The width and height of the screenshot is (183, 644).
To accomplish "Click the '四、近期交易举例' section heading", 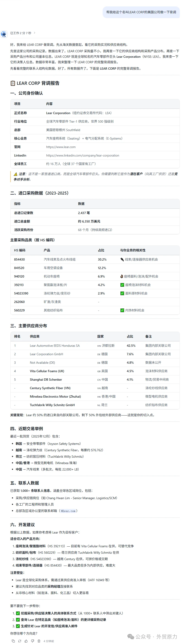I will tap(27, 429).
